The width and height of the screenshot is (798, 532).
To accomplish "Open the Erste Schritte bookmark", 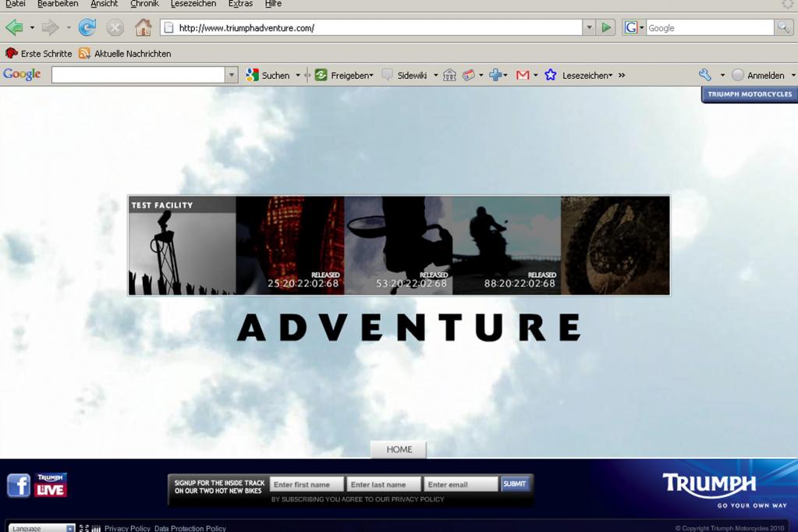I will point(39,54).
